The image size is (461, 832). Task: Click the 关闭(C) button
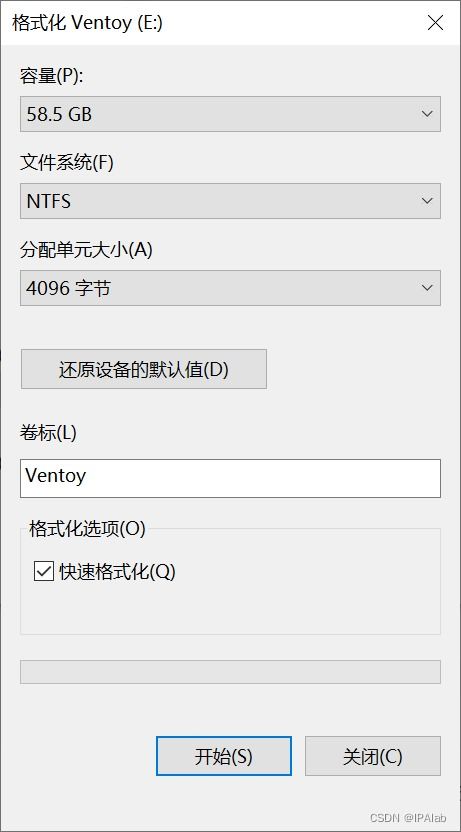click(x=373, y=756)
